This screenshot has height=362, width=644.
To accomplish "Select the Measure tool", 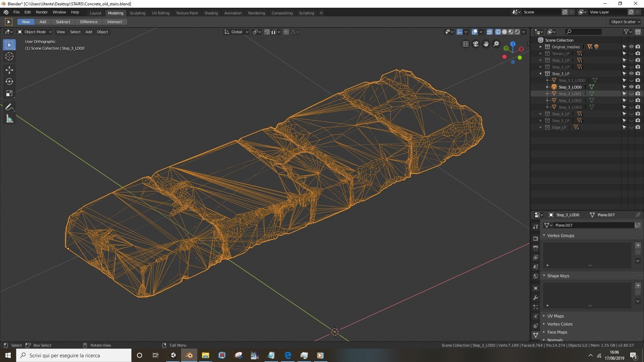I will tap(9, 119).
